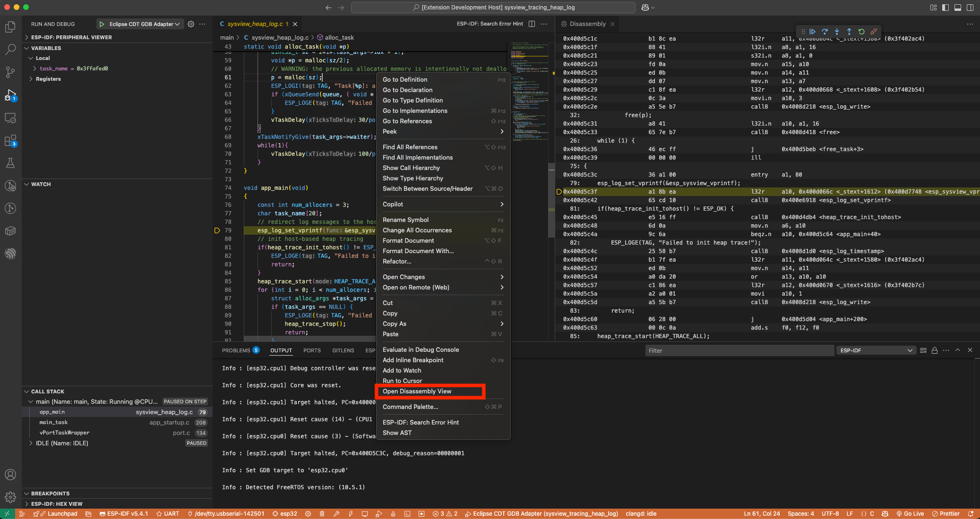Open the Search view in the activity bar

point(10,49)
